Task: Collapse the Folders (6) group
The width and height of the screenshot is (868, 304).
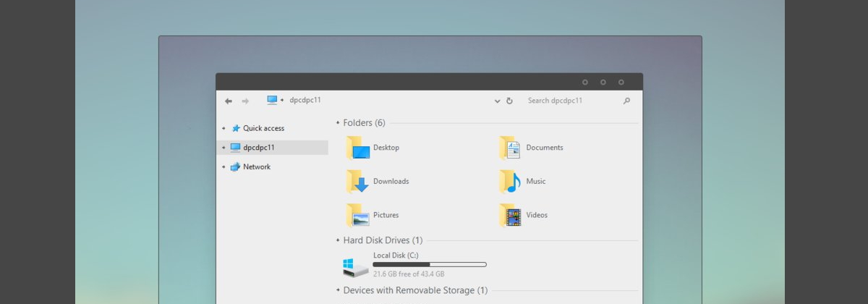Action: (x=338, y=123)
